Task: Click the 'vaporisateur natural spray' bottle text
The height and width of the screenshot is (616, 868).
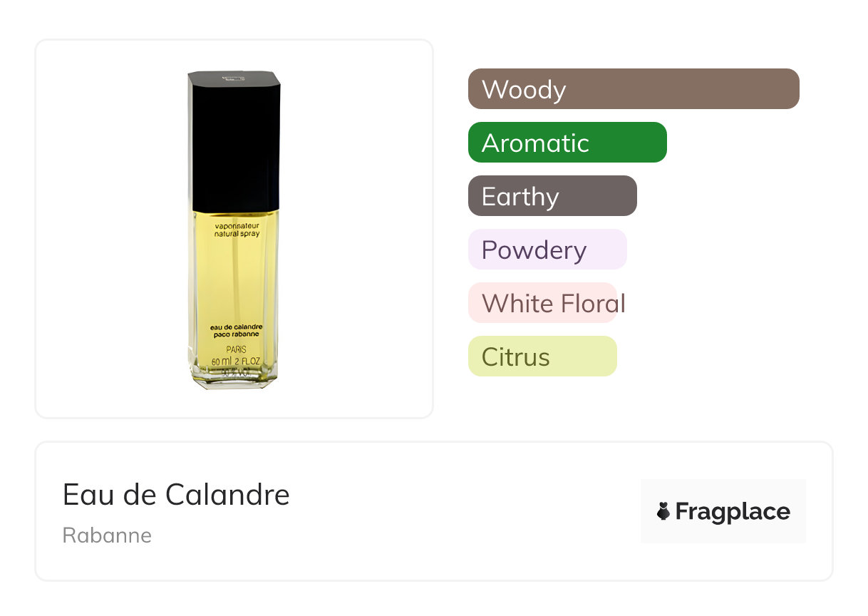Action: 237,230
